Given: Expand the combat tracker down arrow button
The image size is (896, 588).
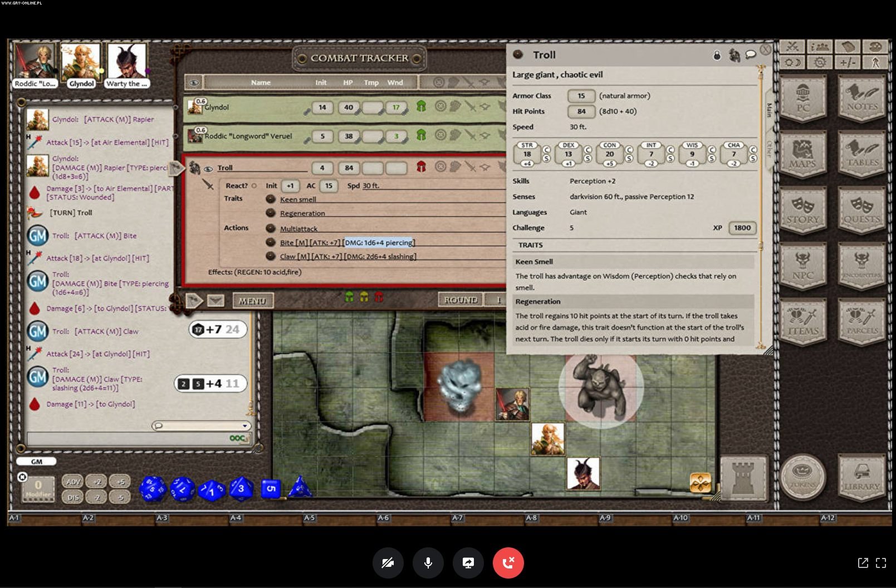Looking at the screenshot, I should (216, 301).
